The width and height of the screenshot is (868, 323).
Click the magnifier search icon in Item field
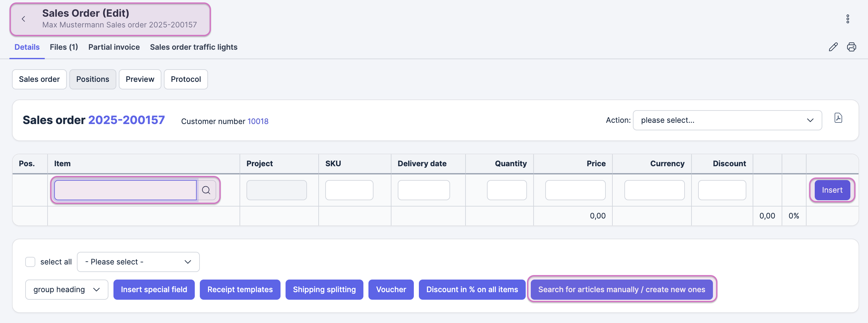pyautogui.click(x=206, y=190)
